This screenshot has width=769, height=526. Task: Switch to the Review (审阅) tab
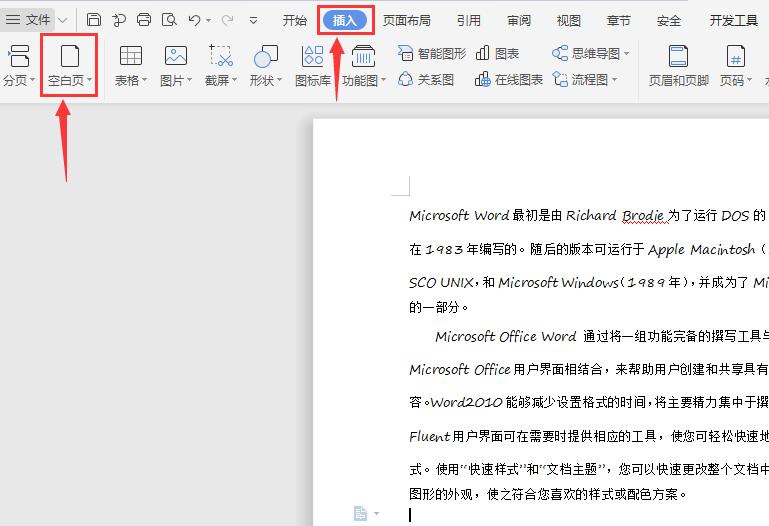pyautogui.click(x=519, y=20)
